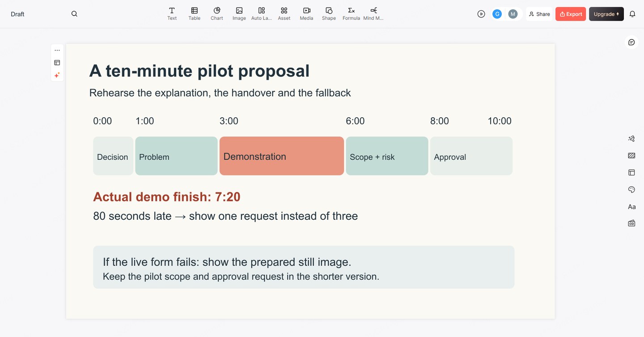Click the Share button
644x337 pixels.
point(539,14)
